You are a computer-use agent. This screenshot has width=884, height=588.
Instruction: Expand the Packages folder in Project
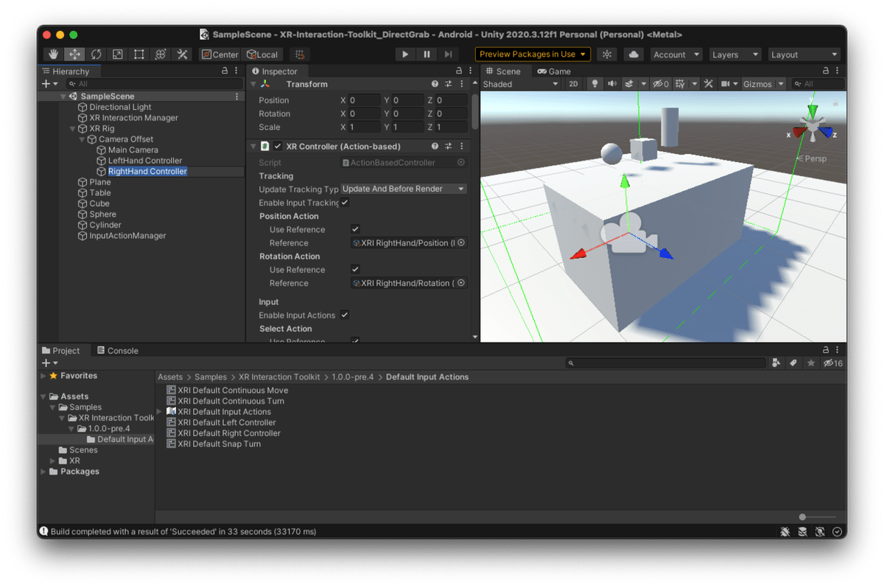(x=43, y=472)
